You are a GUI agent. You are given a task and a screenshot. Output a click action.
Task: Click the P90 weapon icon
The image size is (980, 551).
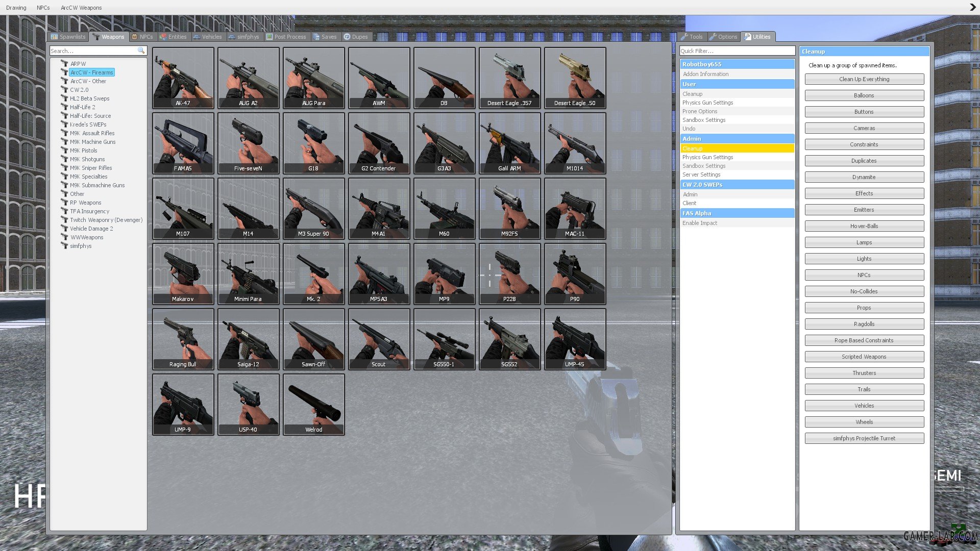(575, 273)
